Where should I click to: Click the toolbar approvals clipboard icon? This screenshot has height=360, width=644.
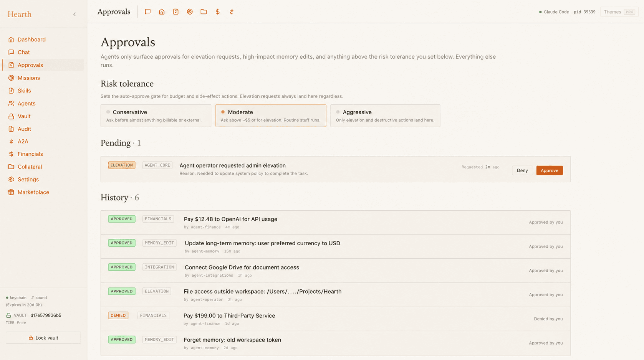176,12
